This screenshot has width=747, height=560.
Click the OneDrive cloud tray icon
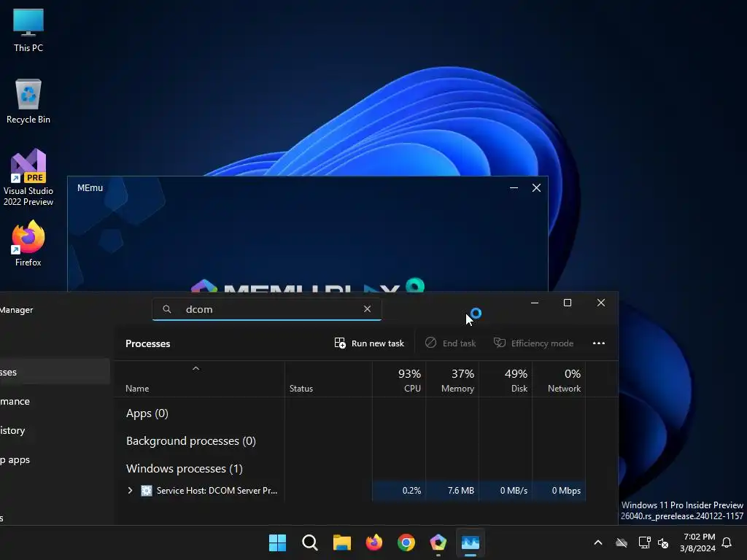[x=622, y=542]
